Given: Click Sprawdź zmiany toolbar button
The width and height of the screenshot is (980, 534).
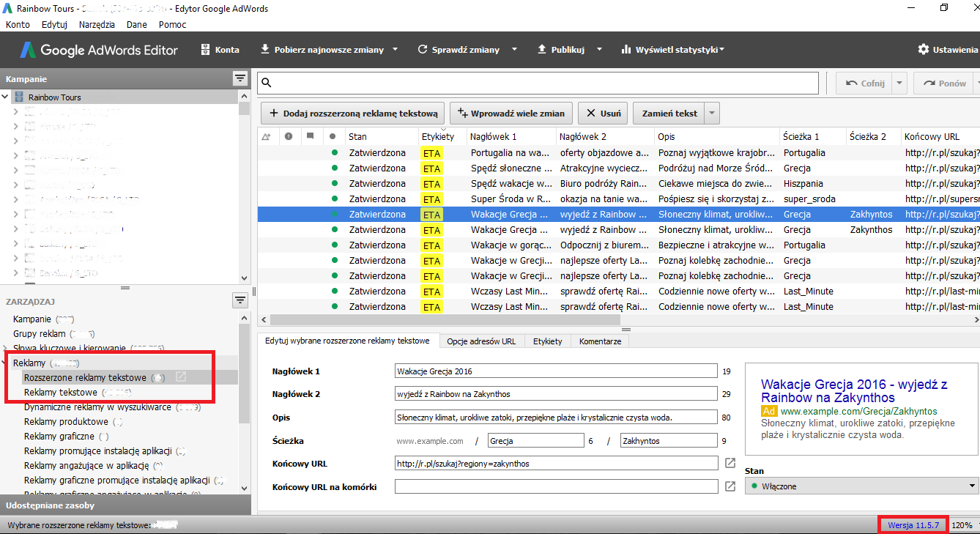Looking at the screenshot, I should coord(459,50).
